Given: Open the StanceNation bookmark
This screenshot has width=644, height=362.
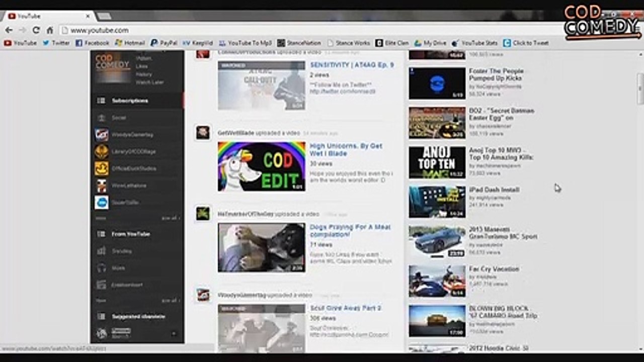Looking at the screenshot, I should click(x=299, y=43).
